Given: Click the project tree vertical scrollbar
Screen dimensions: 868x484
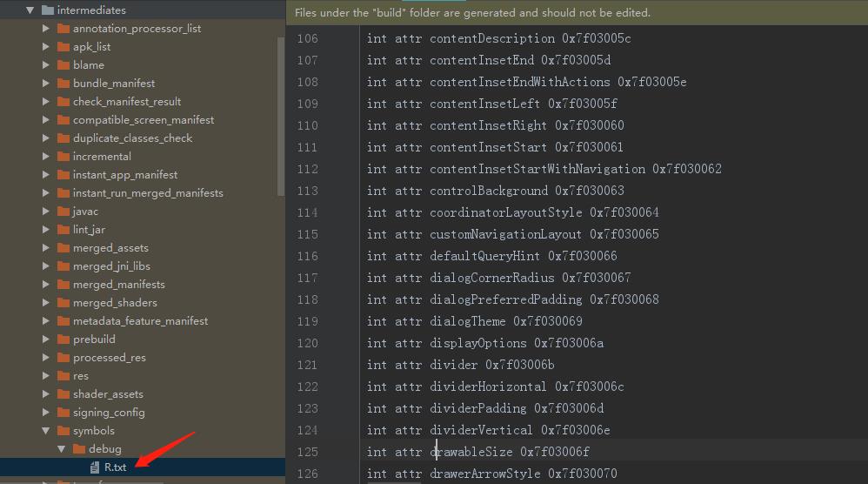Looking at the screenshot, I should 281,117.
